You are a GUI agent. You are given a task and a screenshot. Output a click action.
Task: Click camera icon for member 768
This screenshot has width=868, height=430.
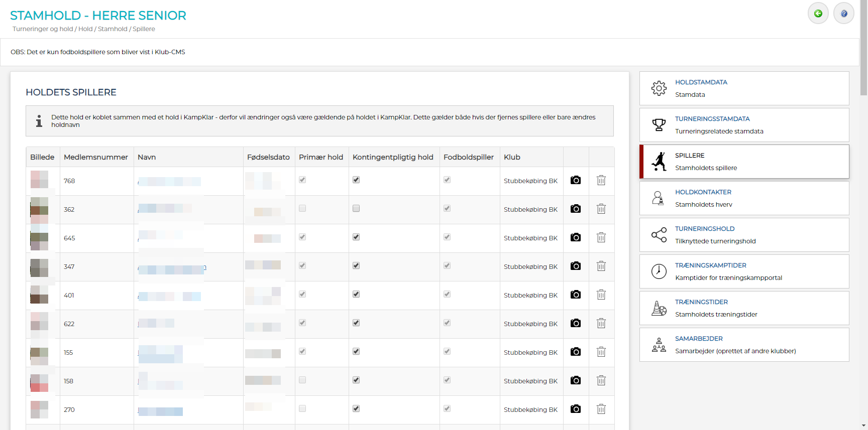click(576, 180)
